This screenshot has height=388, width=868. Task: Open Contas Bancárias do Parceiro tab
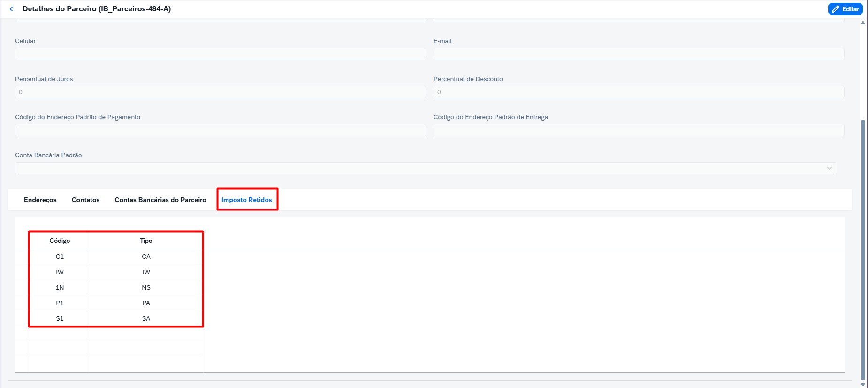[160, 200]
